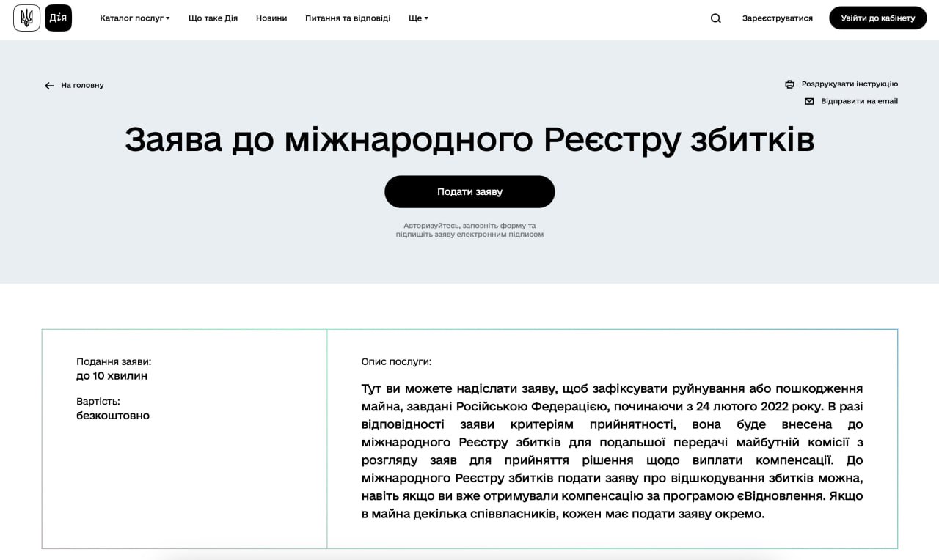939x560 pixels.
Task: Click the На головну link text
Action: coord(82,86)
